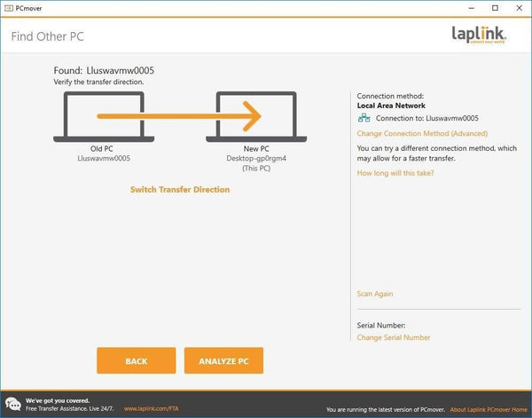Screen dimensions: 532x418
Task: Click the ANALYZE PC button
Action: (x=223, y=360)
